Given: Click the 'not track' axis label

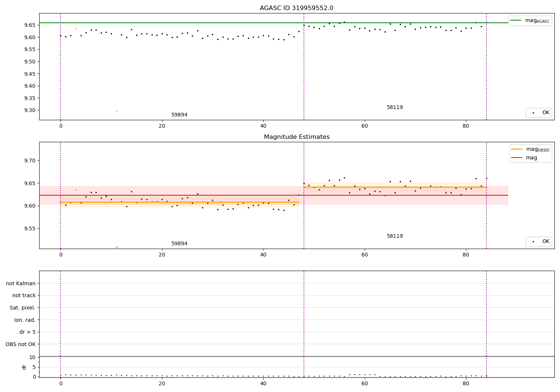Looking at the screenshot, I should pyautogui.click(x=24, y=295).
